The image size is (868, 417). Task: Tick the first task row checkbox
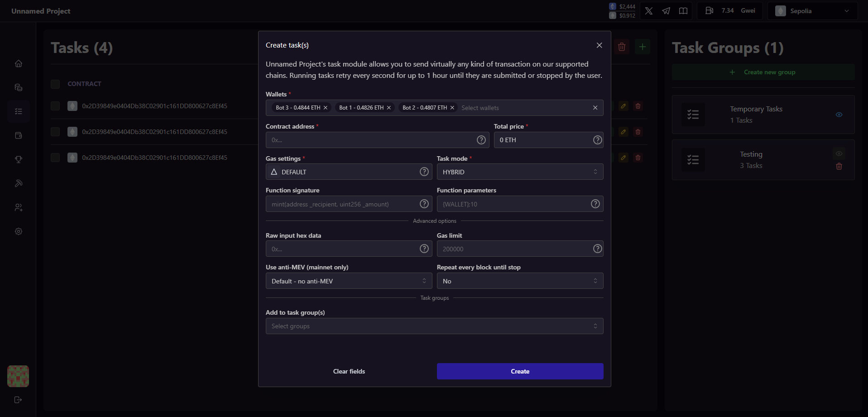[x=55, y=106]
